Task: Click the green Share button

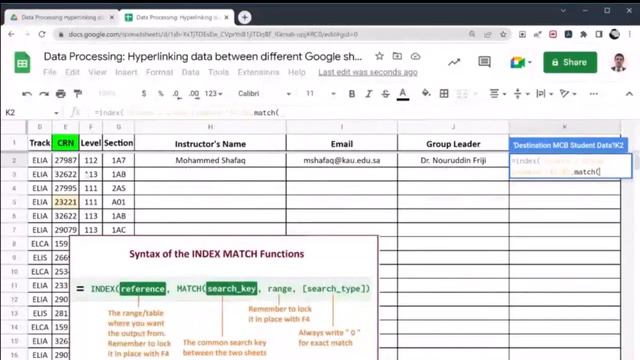Action: click(x=570, y=62)
